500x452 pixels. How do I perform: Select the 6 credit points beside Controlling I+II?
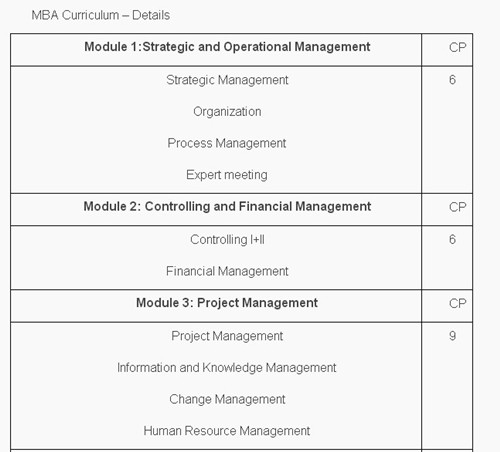coord(452,239)
